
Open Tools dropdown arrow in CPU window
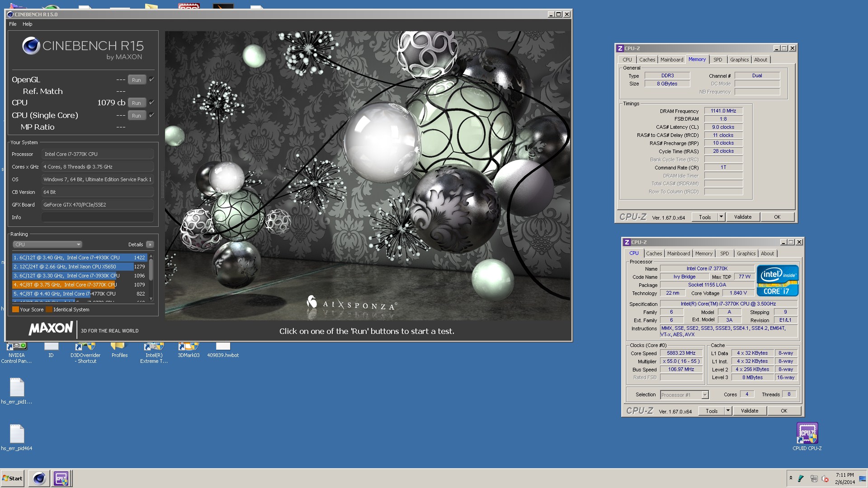pyautogui.click(x=728, y=411)
